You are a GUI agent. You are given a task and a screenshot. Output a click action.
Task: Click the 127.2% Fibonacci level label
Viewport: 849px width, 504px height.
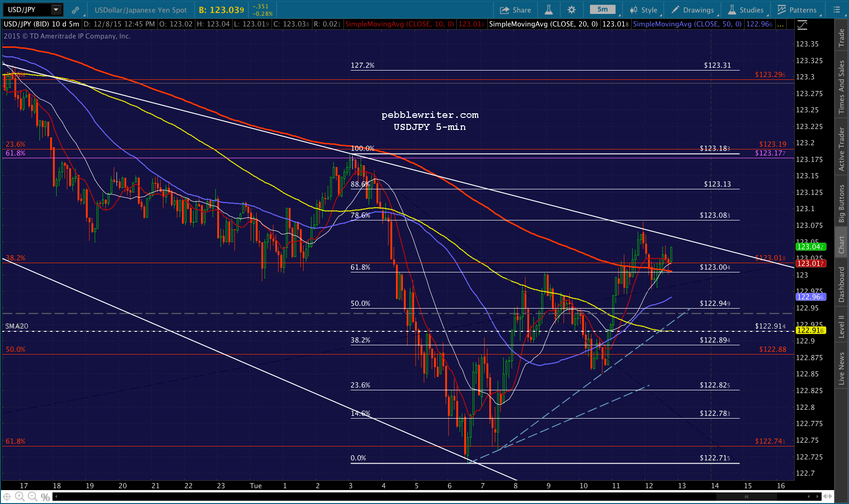pyautogui.click(x=363, y=65)
